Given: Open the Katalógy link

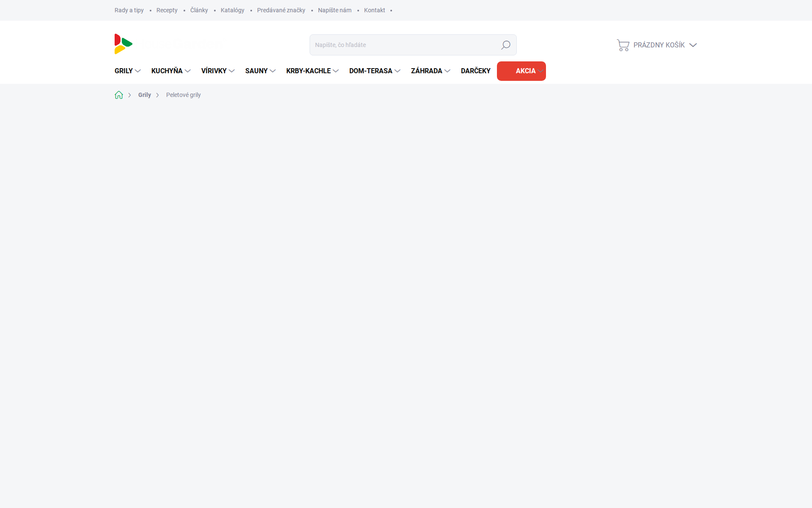Looking at the screenshot, I should pyautogui.click(x=232, y=10).
